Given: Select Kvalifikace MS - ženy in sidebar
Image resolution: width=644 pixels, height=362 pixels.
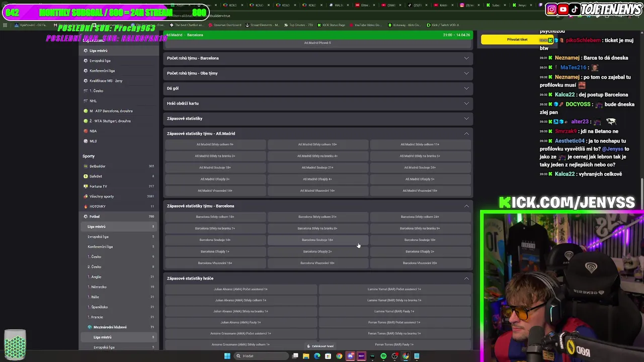Looking at the screenshot, I should point(119,81).
